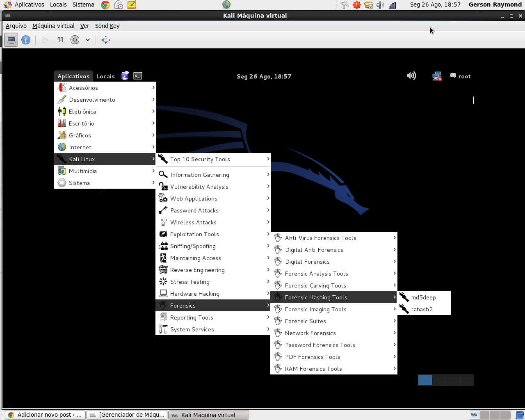Click the red update notification tray icon

tap(357, 5)
